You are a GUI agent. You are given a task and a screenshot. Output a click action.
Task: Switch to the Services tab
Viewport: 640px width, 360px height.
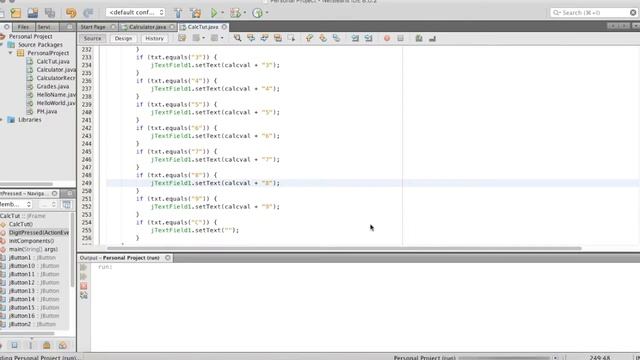click(47, 27)
